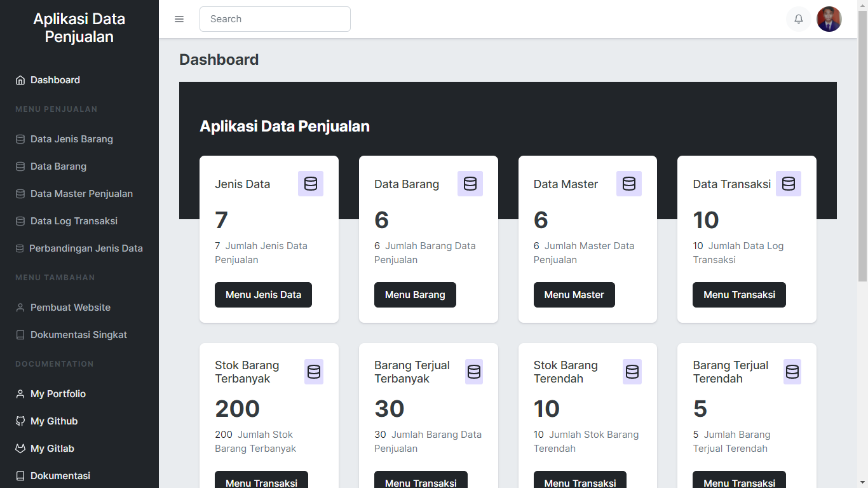Click the home icon beside Dashboard
Screen dimensions: 868x488
[20, 80]
